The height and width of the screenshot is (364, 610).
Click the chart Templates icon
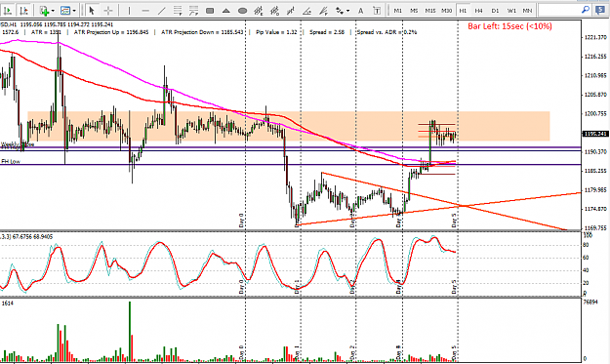(x=65, y=11)
